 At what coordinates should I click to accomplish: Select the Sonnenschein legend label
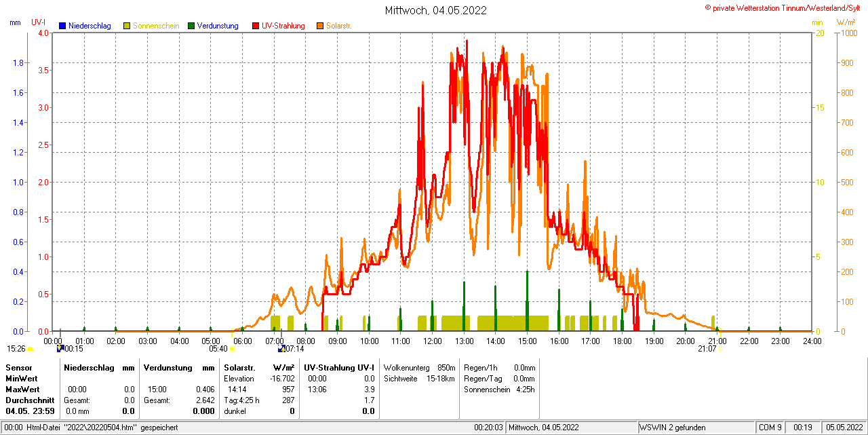tap(156, 26)
